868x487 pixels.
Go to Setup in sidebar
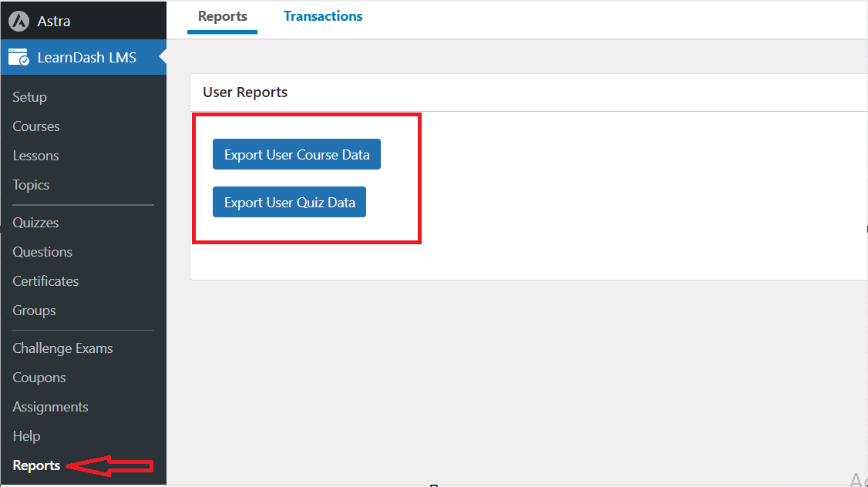(30, 97)
